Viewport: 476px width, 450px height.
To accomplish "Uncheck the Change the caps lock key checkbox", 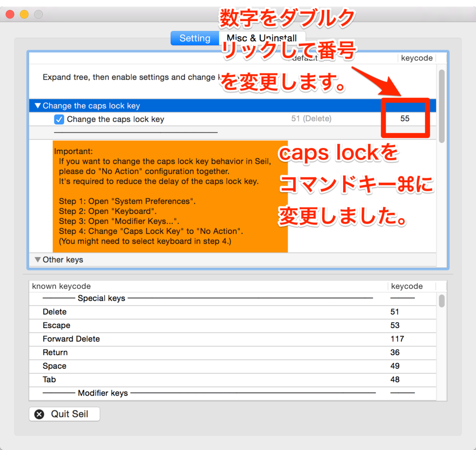I will pos(59,120).
